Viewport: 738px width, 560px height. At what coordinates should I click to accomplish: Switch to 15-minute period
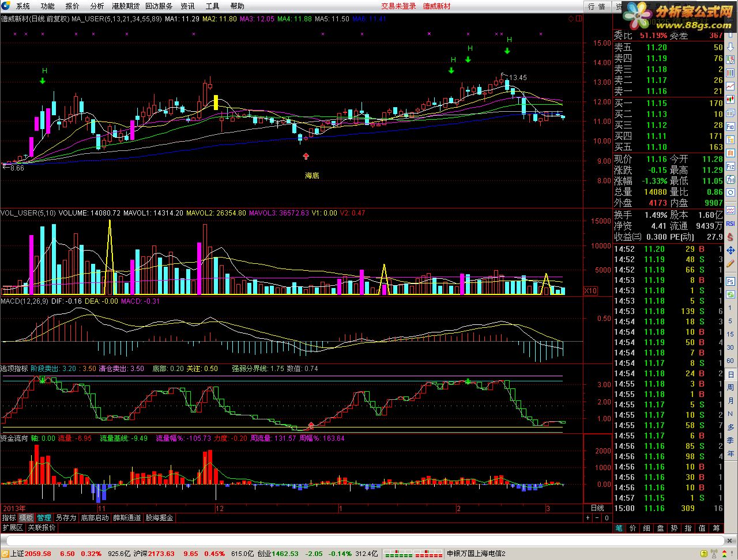click(731, 334)
